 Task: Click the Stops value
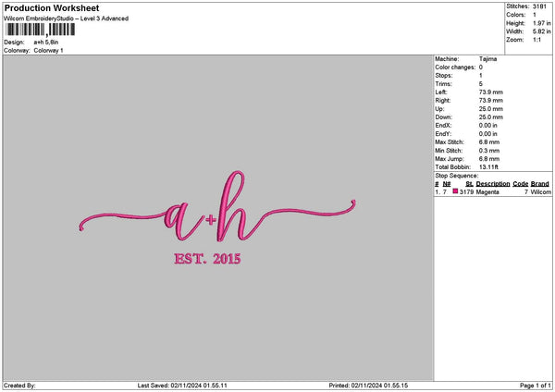[481, 76]
